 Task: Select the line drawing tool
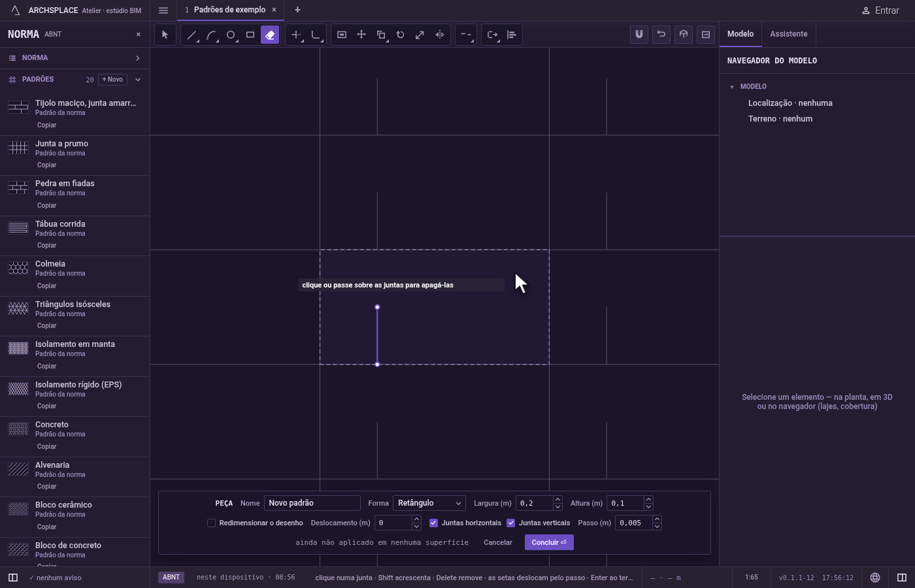(191, 35)
